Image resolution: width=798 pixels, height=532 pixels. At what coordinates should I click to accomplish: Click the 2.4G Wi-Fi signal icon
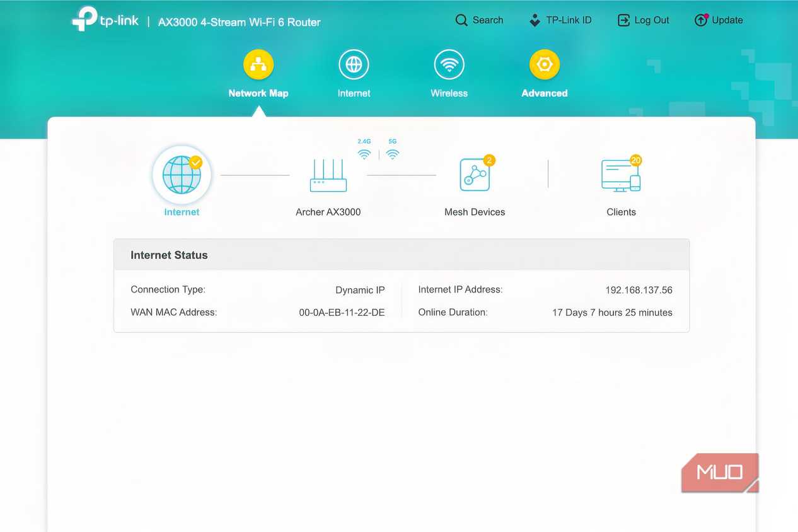[x=364, y=154]
